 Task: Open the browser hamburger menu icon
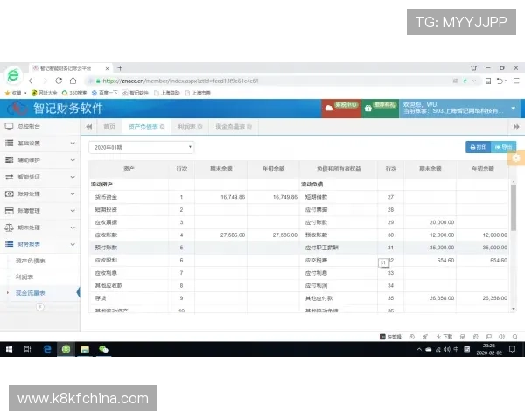tap(516, 80)
